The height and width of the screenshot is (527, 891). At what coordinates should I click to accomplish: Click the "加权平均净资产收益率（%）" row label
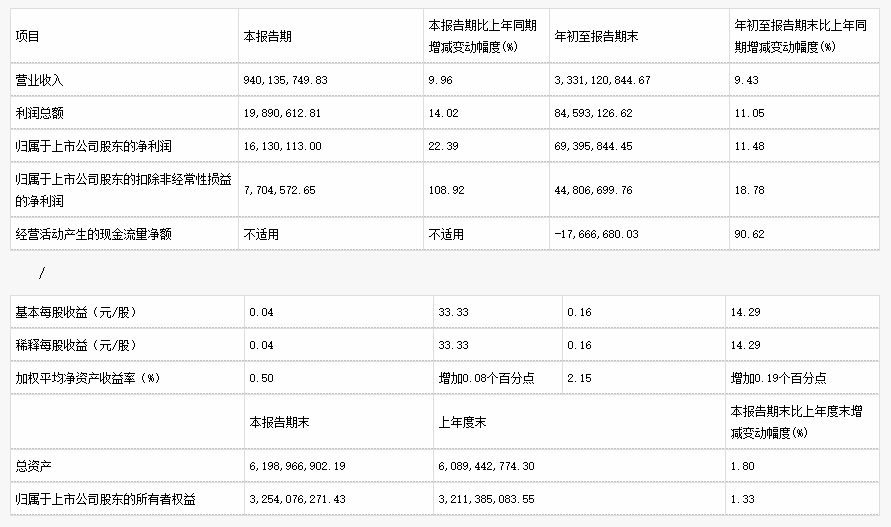(88, 379)
